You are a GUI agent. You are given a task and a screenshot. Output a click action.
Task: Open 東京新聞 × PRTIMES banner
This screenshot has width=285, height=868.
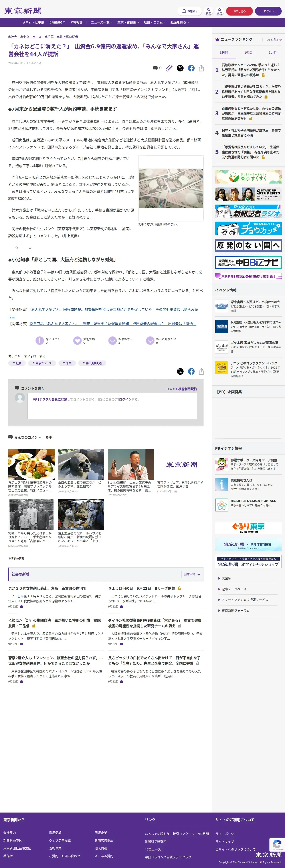(x=248, y=544)
